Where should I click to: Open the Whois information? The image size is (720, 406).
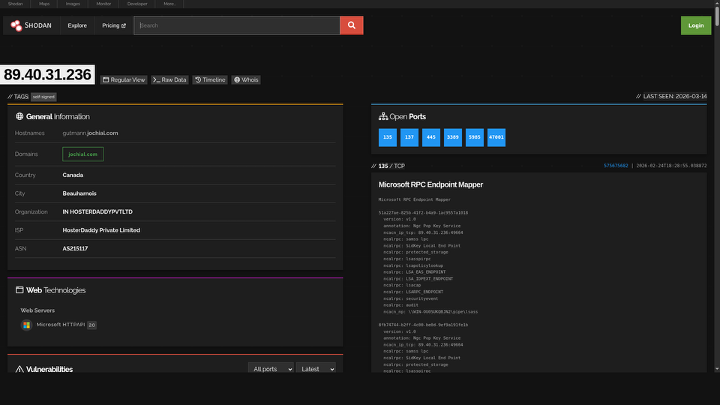(x=246, y=79)
